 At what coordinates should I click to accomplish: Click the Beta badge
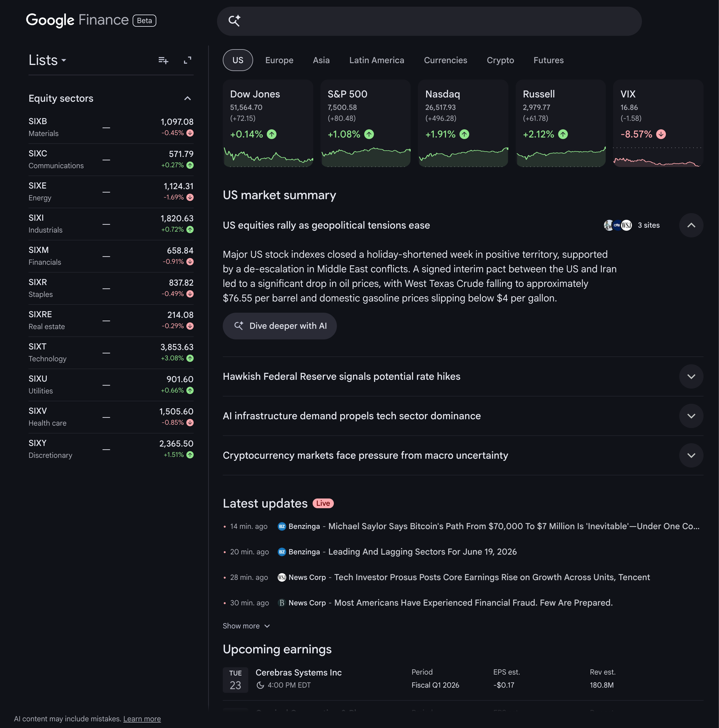144,21
